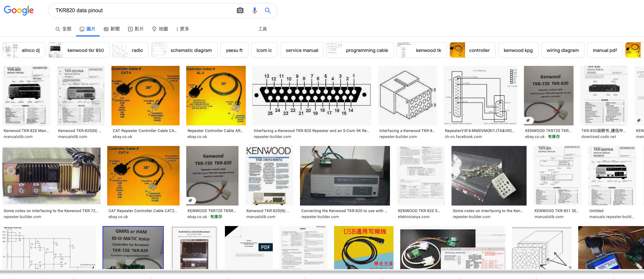Open Kenwood TKR-720 TKR-820 cable image, first row
This screenshot has height=279, width=644.
pyautogui.click(x=549, y=96)
